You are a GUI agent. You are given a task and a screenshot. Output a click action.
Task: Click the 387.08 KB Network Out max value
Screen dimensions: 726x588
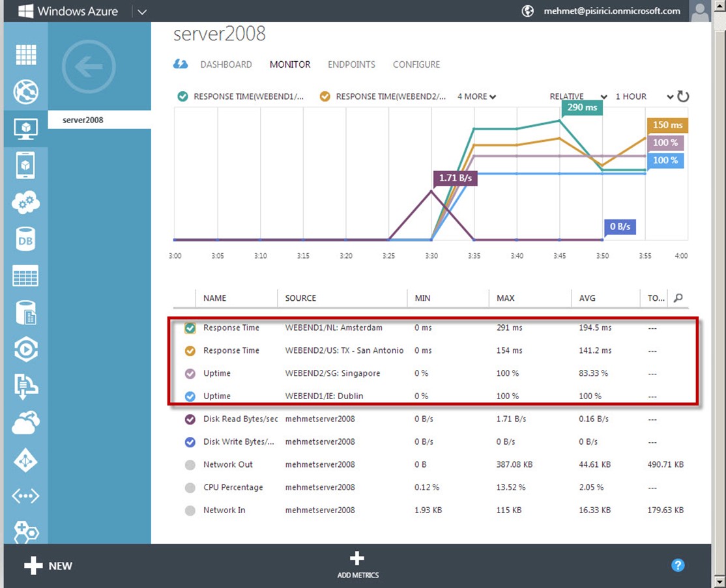(x=514, y=464)
